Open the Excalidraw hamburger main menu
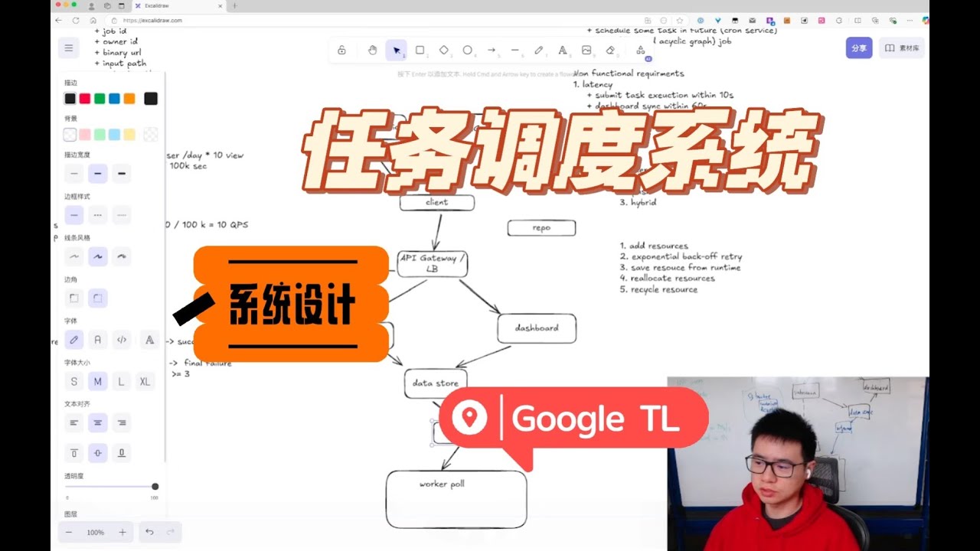Image resolution: width=980 pixels, height=551 pixels. 68,48
